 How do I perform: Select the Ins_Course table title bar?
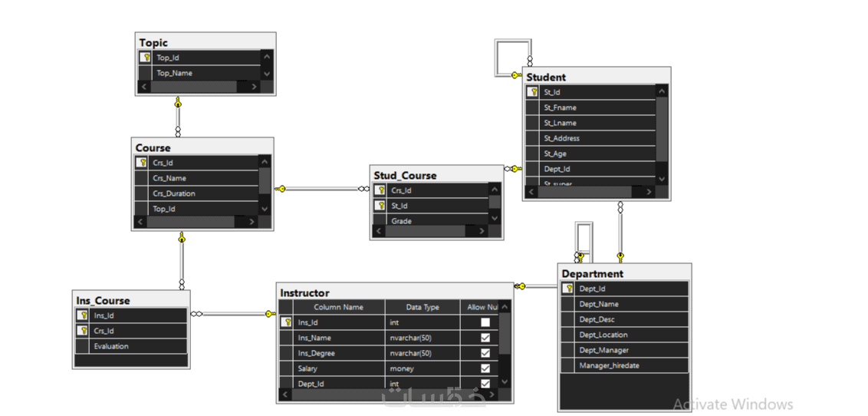(x=131, y=300)
